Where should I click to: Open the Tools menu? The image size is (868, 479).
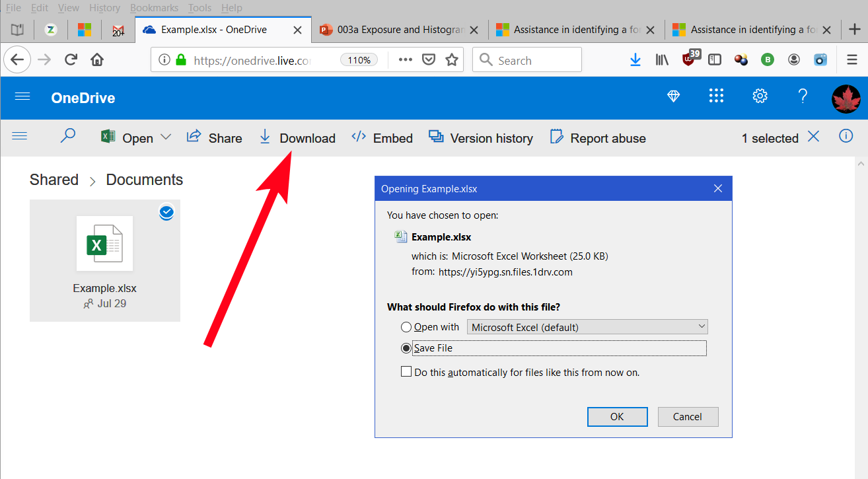pos(199,8)
